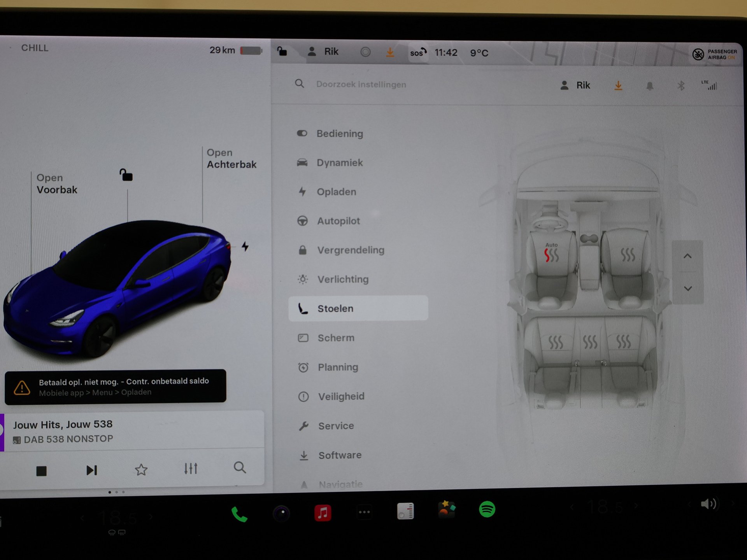Launch Spotify from the bottom dock
Image resolution: width=747 pixels, height=560 pixels.
487,509
